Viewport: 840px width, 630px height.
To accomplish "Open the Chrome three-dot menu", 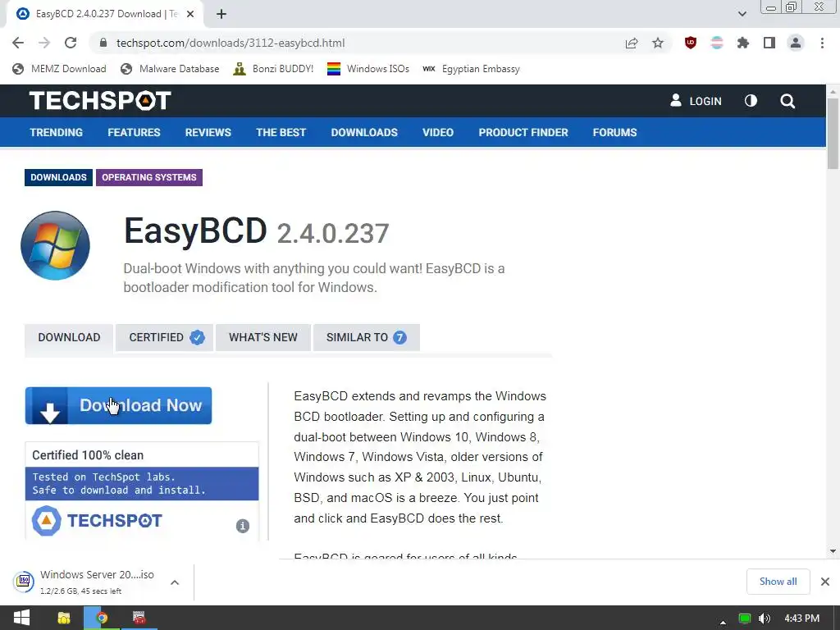I will tap(822, 43).
